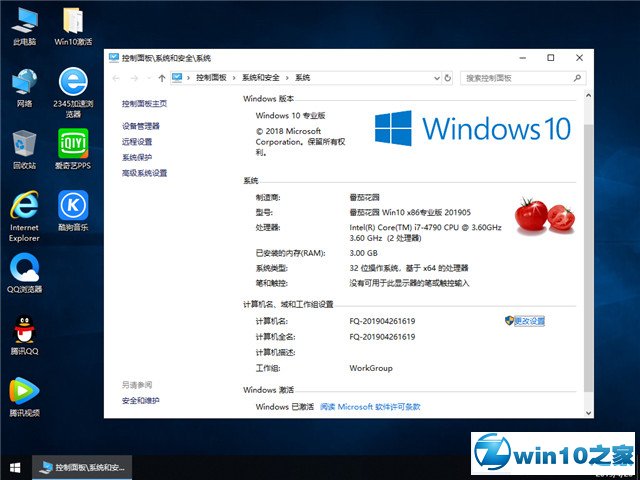The width and height of the screenshot is (640, 480).
Task: Open the Win10激活 folder icon
Action: (x=73, y=25)
